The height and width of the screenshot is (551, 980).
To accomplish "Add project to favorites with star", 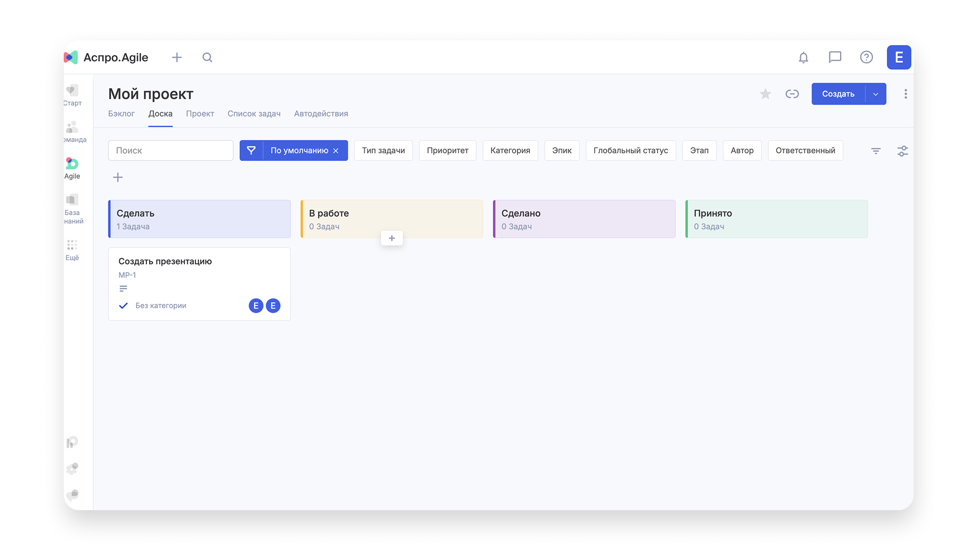I will (x=765, y=94).
